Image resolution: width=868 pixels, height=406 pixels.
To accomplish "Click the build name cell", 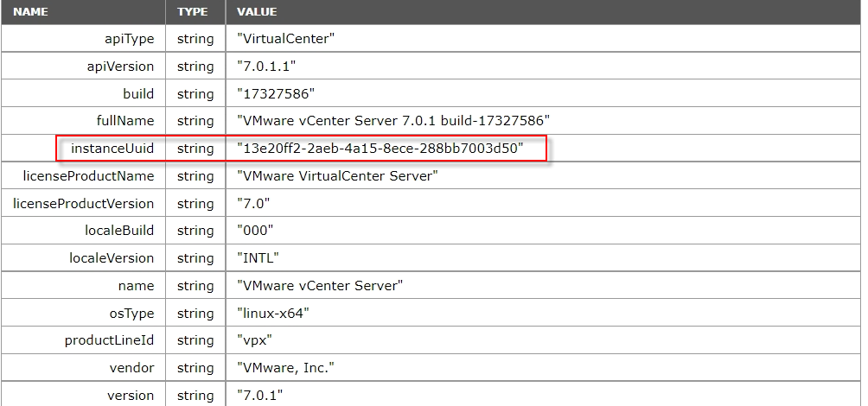I will point(83,93).
